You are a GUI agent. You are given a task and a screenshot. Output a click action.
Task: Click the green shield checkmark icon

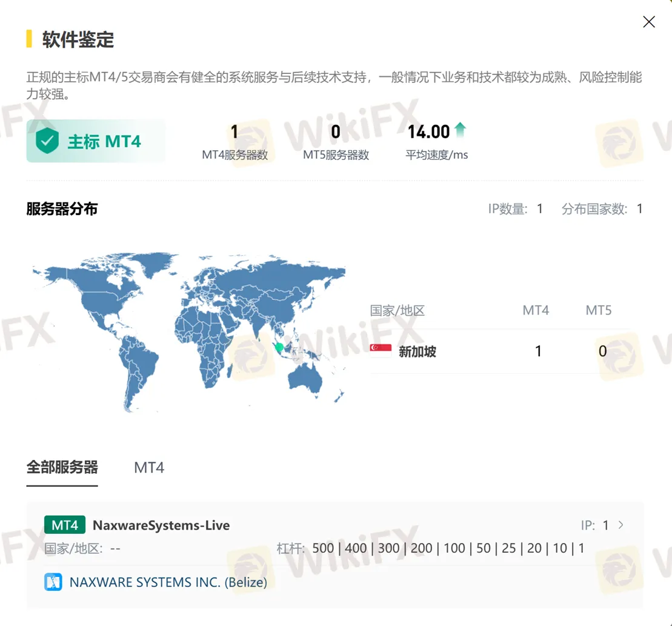[x=47, y=141]
